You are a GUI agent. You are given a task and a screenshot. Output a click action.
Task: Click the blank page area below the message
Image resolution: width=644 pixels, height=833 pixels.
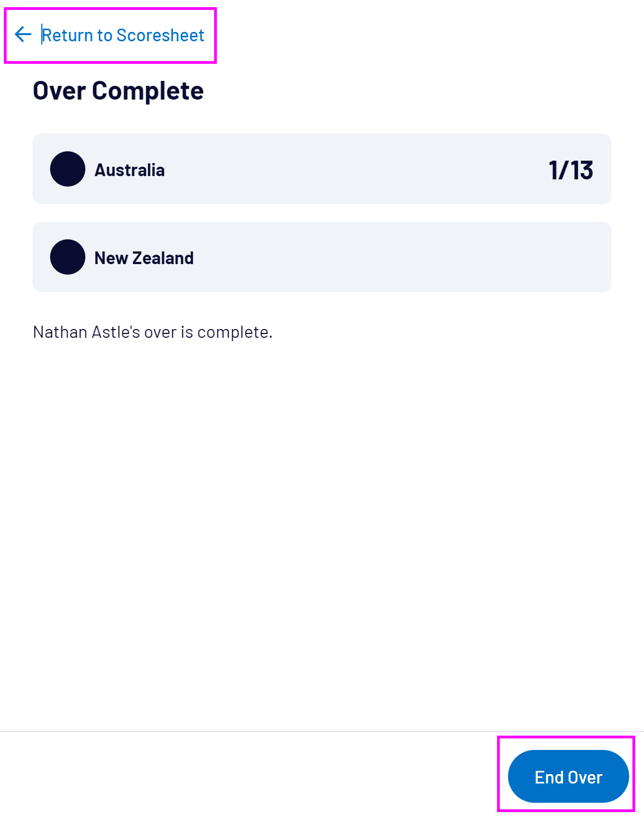point(322,523)
